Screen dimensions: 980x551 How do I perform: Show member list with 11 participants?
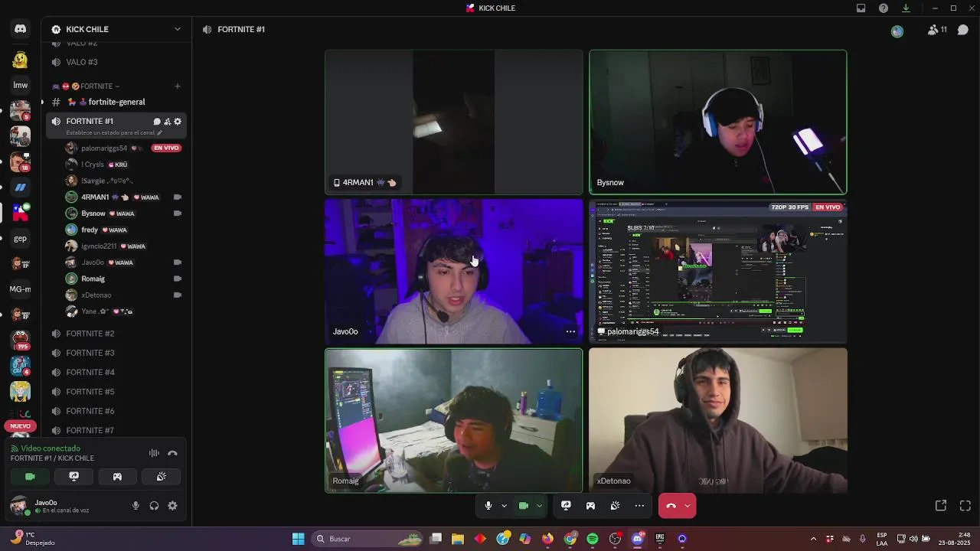937,30
